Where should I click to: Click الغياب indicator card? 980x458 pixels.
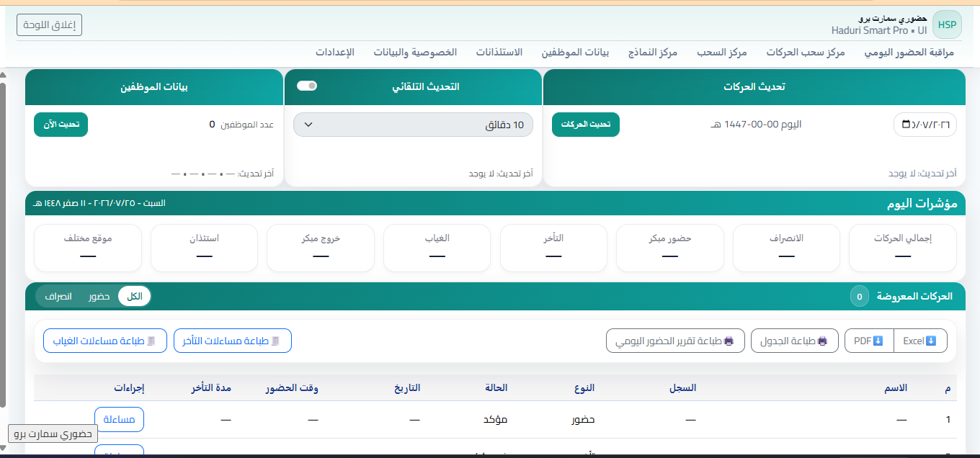[437, 248]
